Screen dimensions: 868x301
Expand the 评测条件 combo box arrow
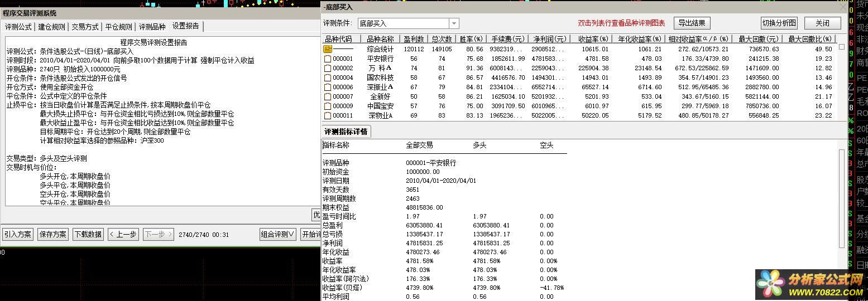tap(454, 23)
